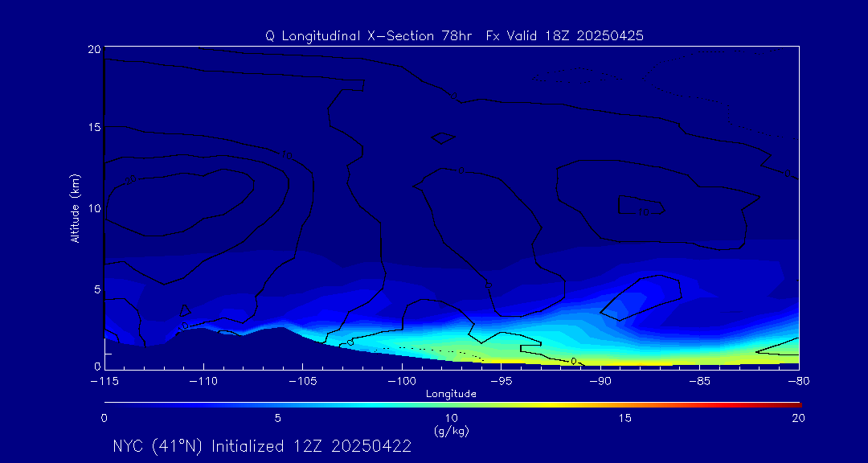Click the longitude tick label "−100"
868x463 pixels.
click(x=402, y=382)
